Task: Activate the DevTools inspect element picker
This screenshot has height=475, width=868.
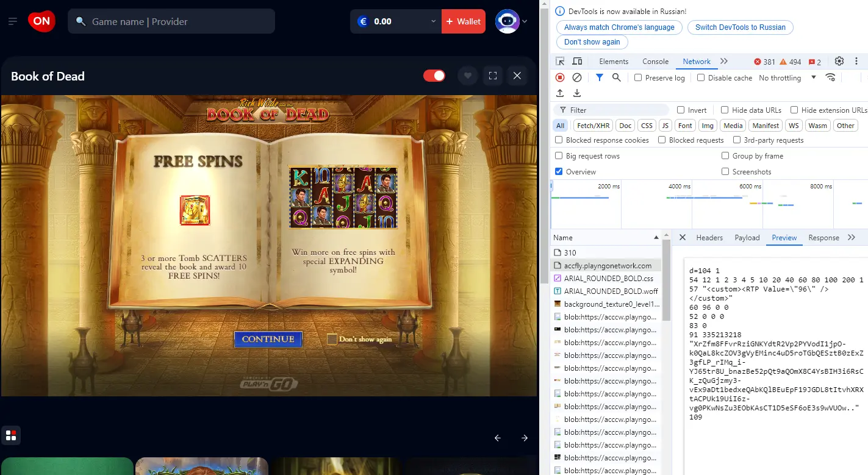Action: (x=560, y=62)
